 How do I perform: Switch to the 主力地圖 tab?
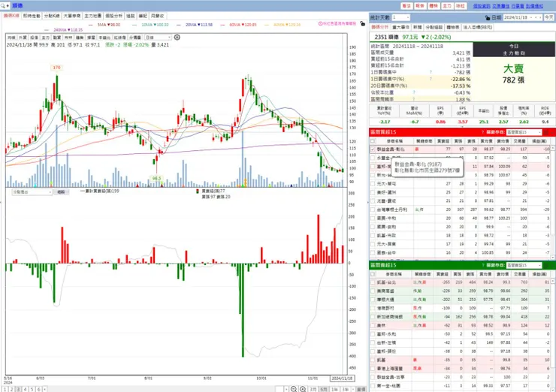coord(93,16)
